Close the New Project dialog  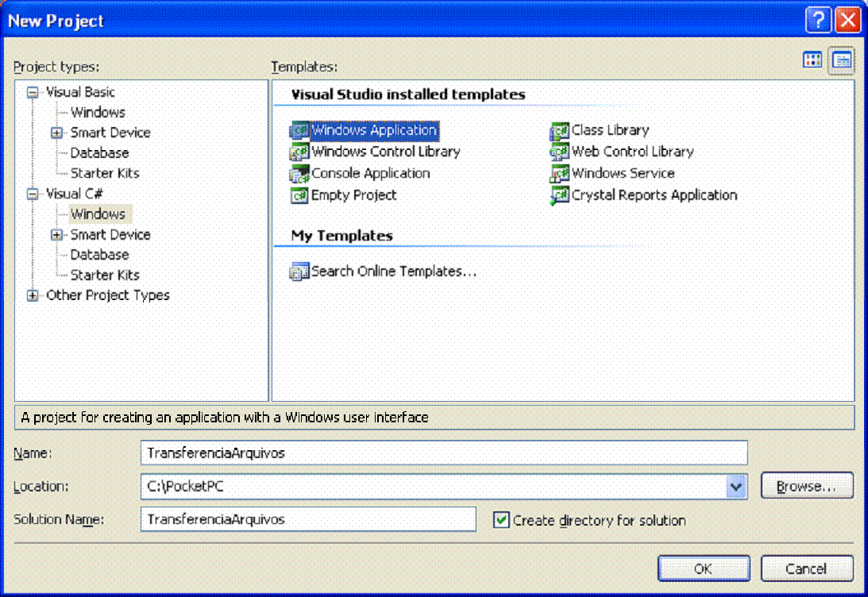pos(848,20)
